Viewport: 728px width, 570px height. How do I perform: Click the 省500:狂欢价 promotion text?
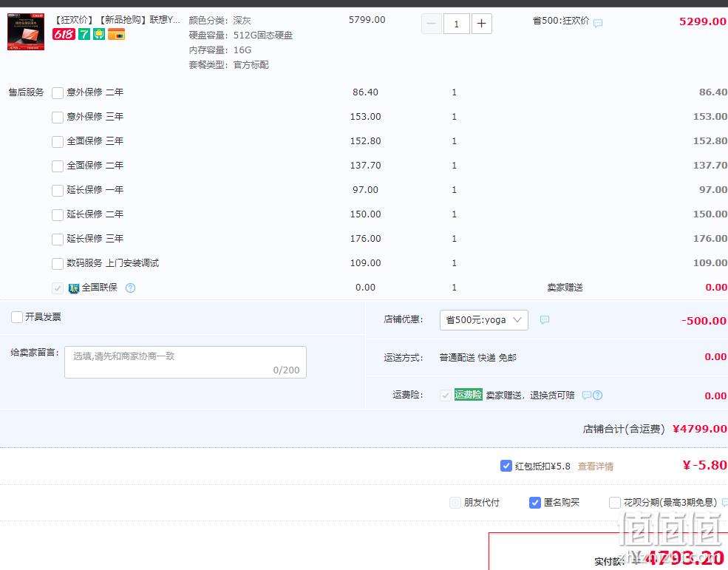click(561, 21)
